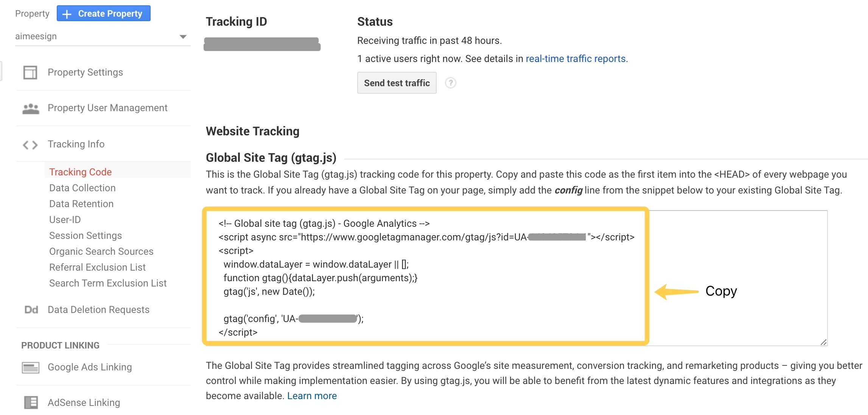Open Referral Exclusion List

pos(97,267)
